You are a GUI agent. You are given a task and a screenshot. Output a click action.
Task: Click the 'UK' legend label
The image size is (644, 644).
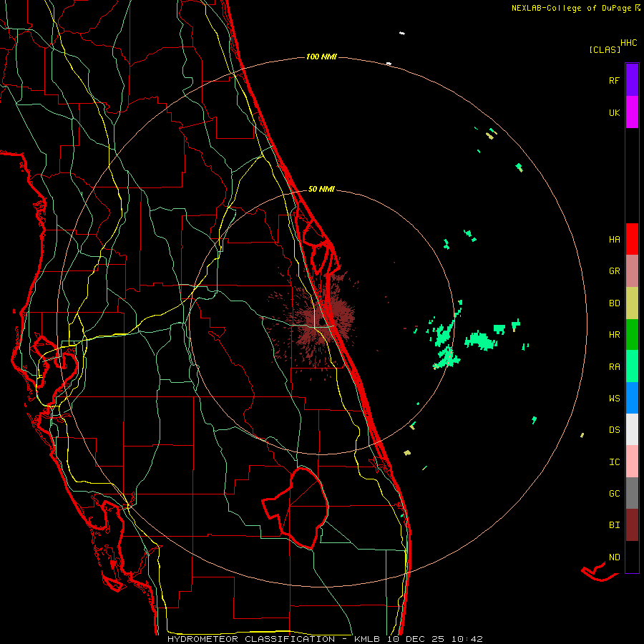[x=614, y=112]
